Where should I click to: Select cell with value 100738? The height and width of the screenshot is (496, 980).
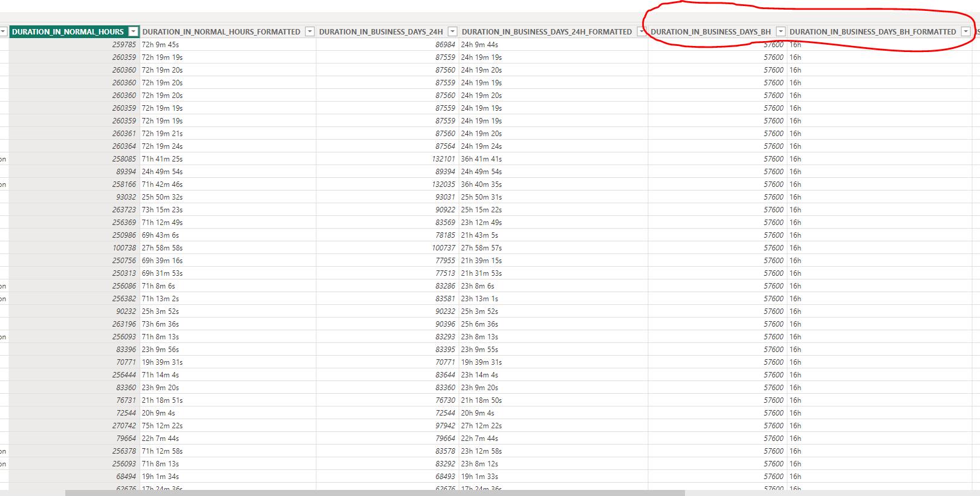pyautogui.click(x=74, y=248)
